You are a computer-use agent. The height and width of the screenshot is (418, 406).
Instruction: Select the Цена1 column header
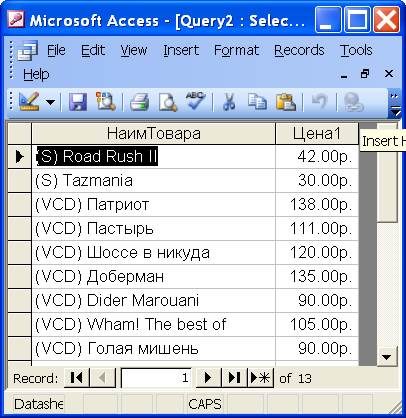[x=317, y=134]
